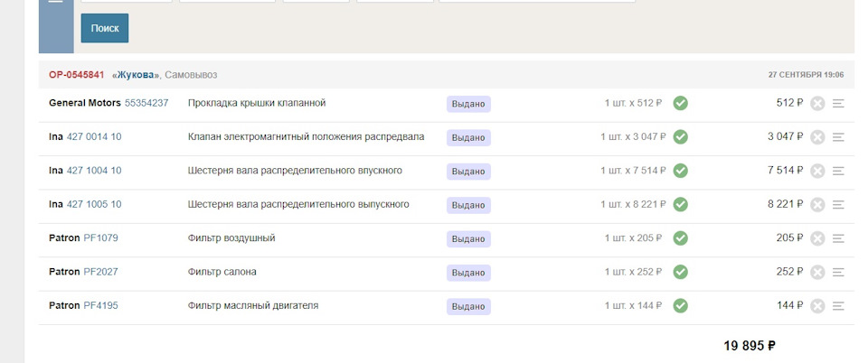
Task: Click Выдано status badge on PF2027 row
Action: pos(468,272)
